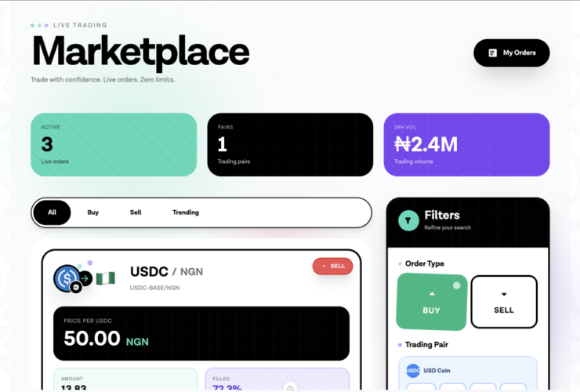Click the USDC coin logo on order card
The width and height of the screenshot is (580, 392).
(66, 277)
